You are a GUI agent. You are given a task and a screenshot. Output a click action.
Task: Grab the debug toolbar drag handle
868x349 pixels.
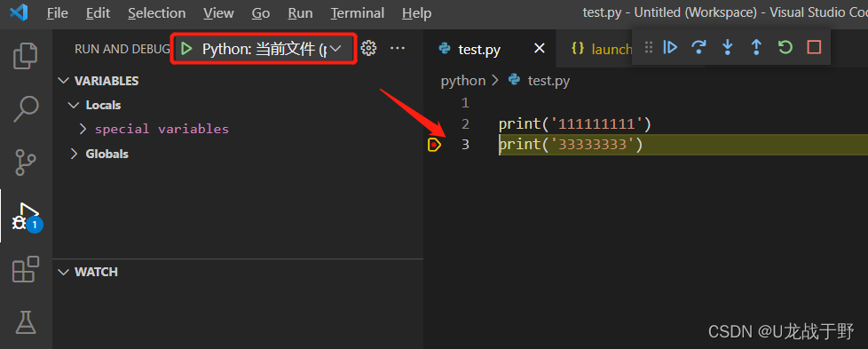tap(649, 47)
